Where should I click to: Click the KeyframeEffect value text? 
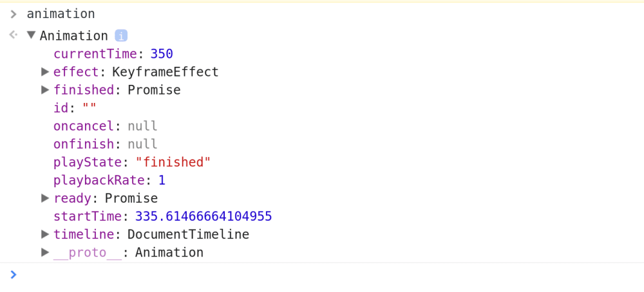click(166, 72)
